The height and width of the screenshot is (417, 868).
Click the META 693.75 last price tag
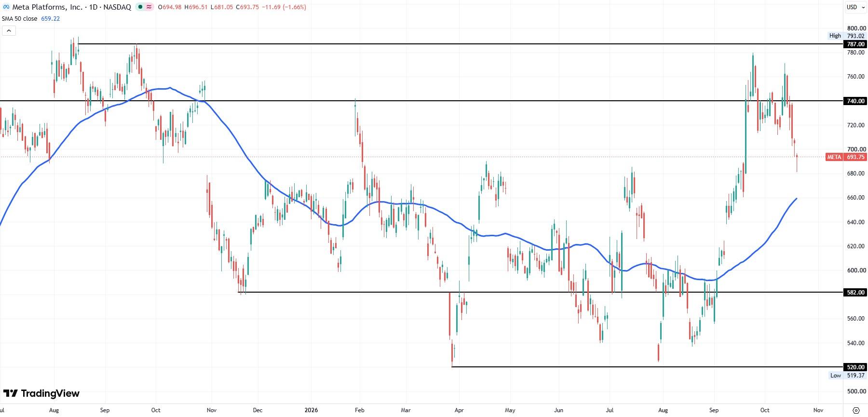click(846, 157)
